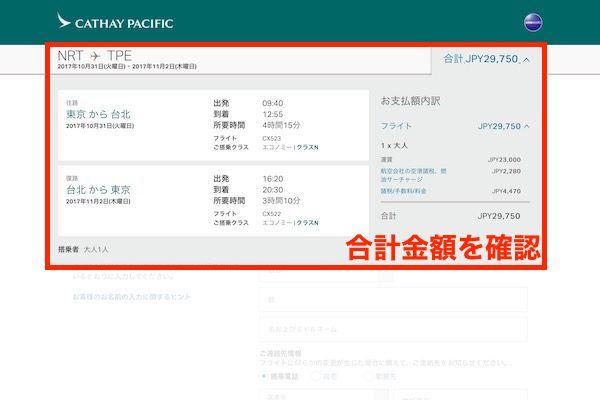
Task: Click the bottom 合計 JPY29,750 total amount
Action: (499, 216)
